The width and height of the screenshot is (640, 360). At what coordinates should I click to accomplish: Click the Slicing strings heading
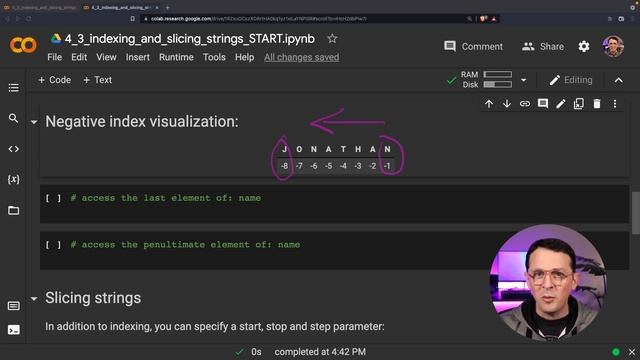coord(93,298)
